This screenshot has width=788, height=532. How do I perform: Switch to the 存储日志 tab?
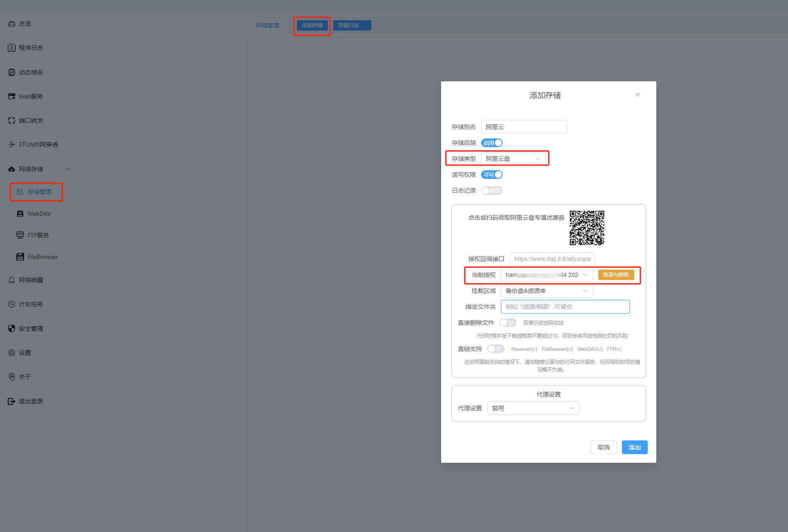[x=352, y=25]
